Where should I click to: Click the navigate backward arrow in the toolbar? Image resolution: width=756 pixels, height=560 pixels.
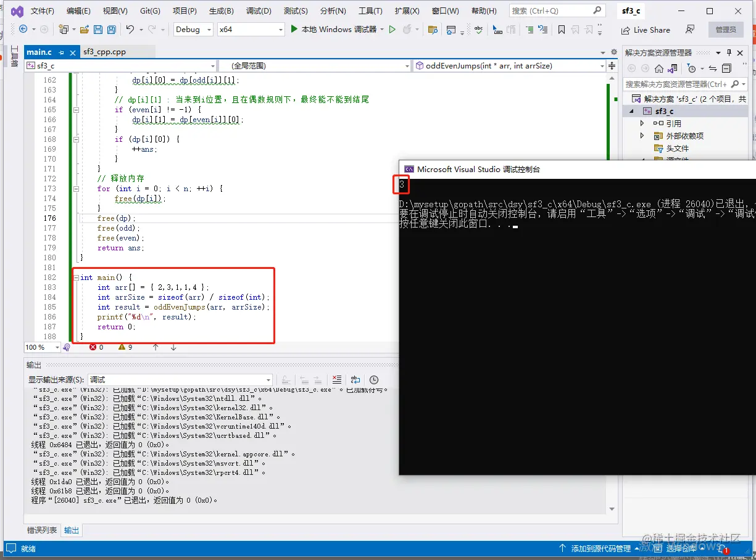pyautogui.click(x=23, y=29)
